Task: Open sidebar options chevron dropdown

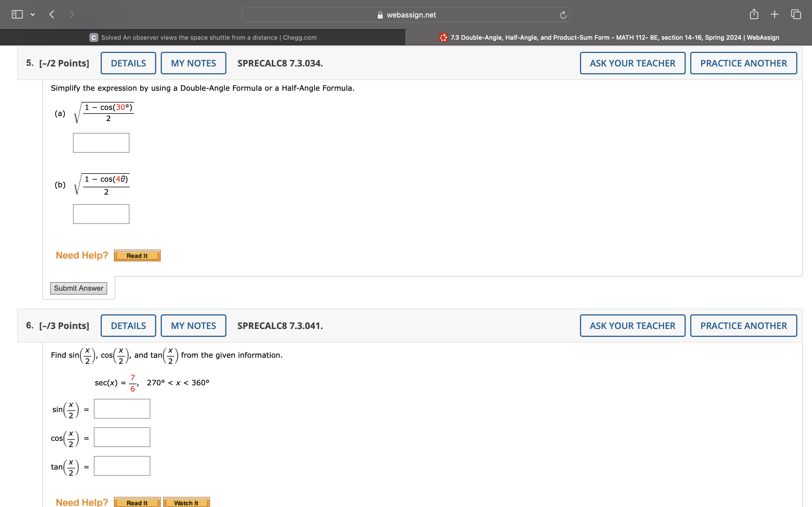Action: 32,14
